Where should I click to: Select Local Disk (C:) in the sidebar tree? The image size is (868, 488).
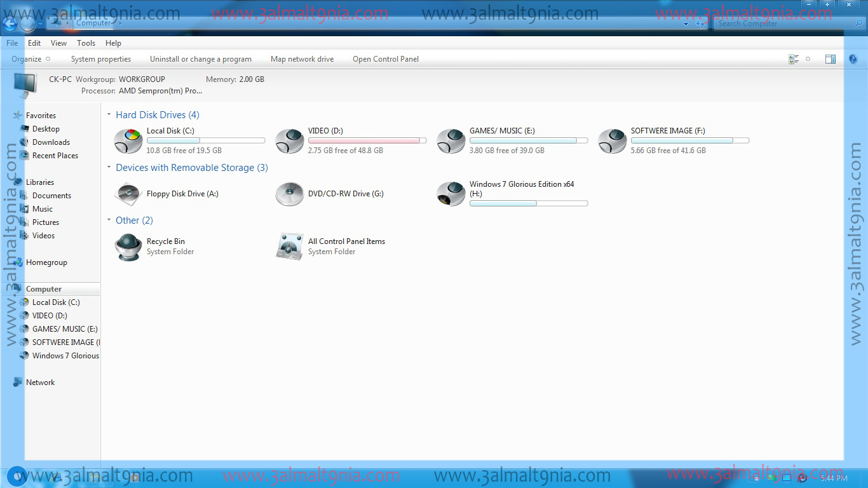[x=56, y=302]
